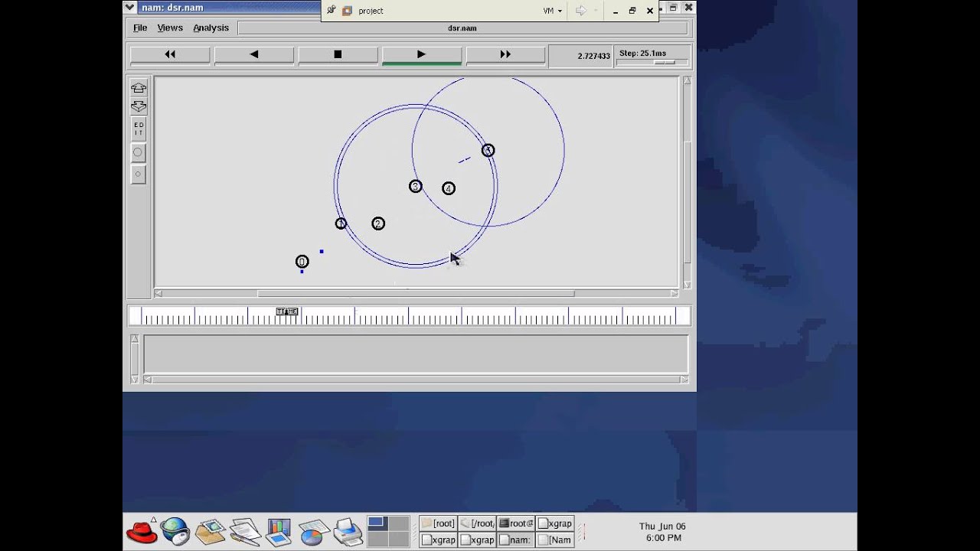The width and height of the screenshot is (980, 551).
Task: Pick the small circle node tool
Action: 139,174
